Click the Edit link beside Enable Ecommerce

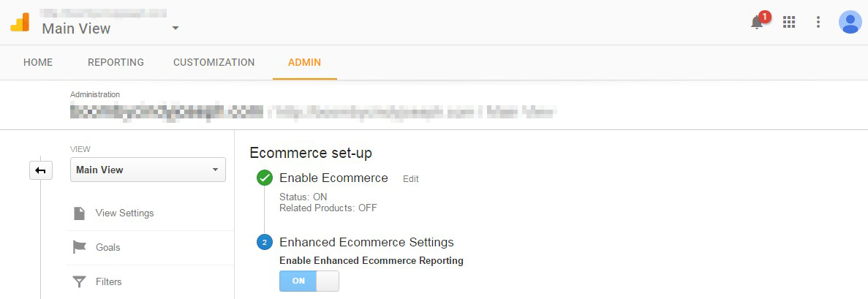pyautogui.click(x=411, y=179)
